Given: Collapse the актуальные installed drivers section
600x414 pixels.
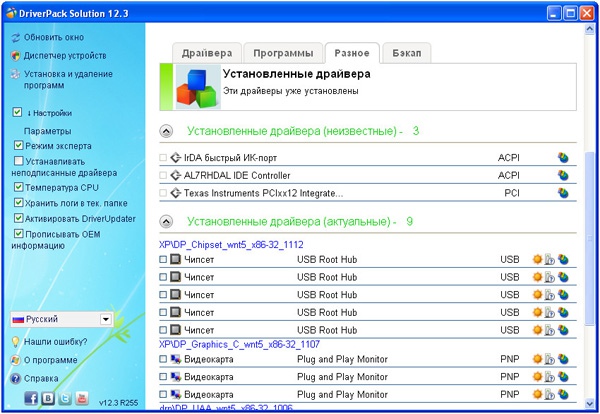Looking at the screenshot, I should tap(166, 220).
